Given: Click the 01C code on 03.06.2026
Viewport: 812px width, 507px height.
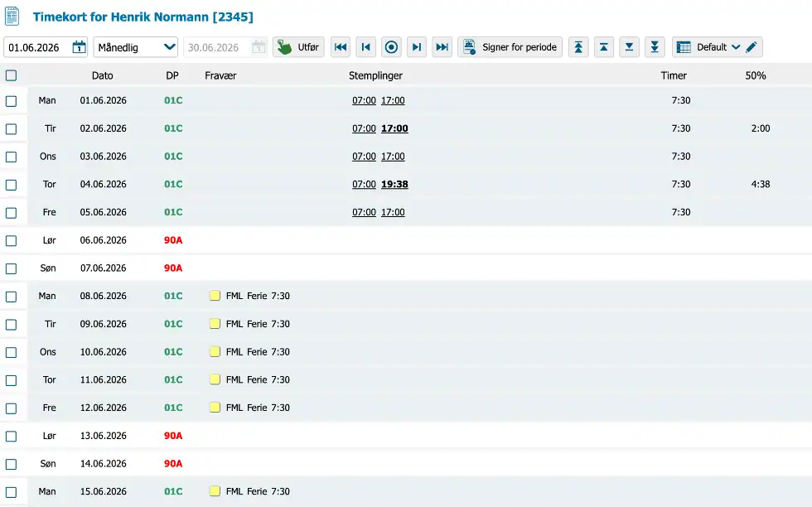Looking at the screenshot, I should click(173, 157).
